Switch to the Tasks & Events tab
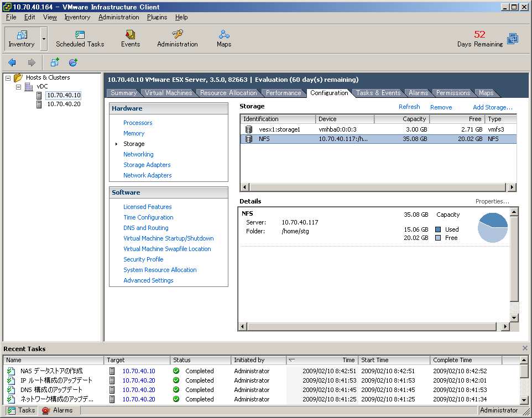This screenshot has width=532, height=418. click(x=378, y=93)
